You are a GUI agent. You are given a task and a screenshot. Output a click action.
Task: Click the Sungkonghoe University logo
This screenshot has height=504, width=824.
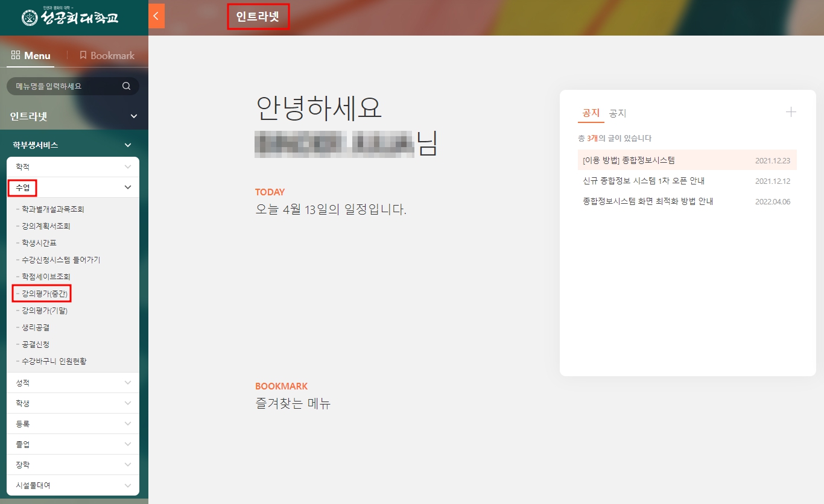click(x=71, y=17)
